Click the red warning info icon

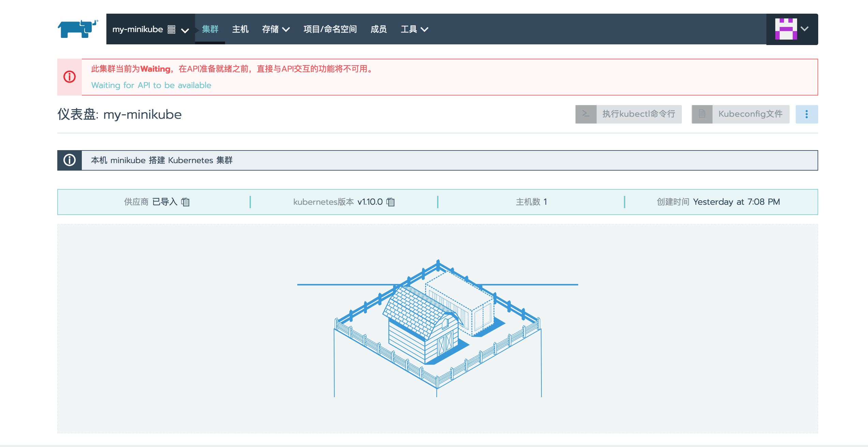[70, 77]
